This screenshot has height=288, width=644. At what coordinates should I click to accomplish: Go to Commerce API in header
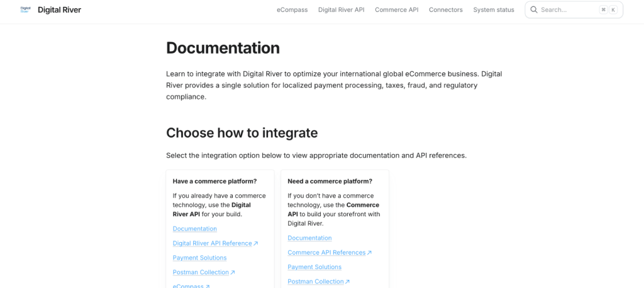tap(396, 10)
